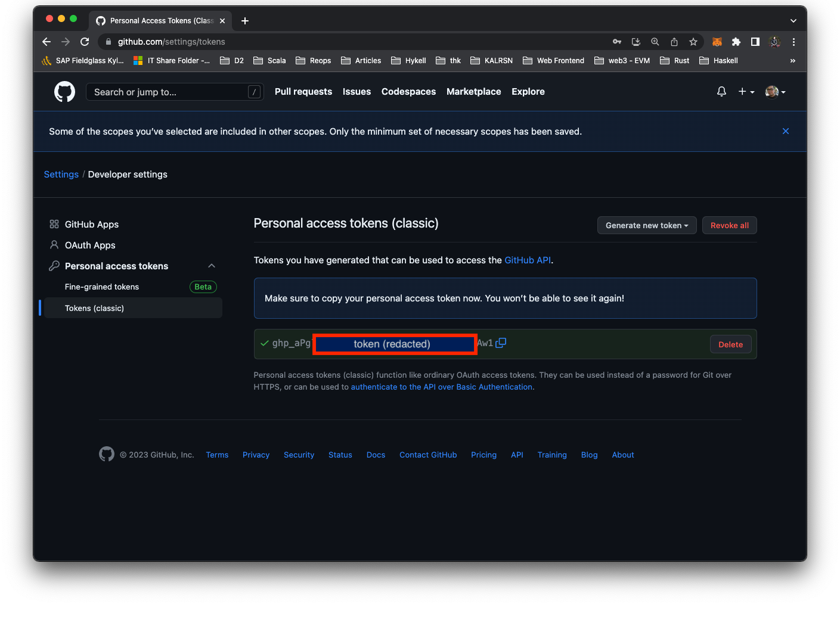Click the browser forward arrow
The image size is (840, 622).
coord(66,42)
